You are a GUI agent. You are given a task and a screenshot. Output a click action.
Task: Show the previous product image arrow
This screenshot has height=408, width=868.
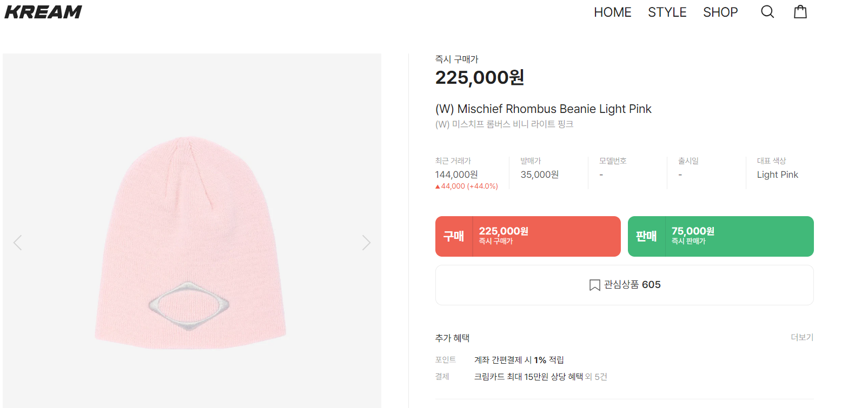tap(18, 243)
